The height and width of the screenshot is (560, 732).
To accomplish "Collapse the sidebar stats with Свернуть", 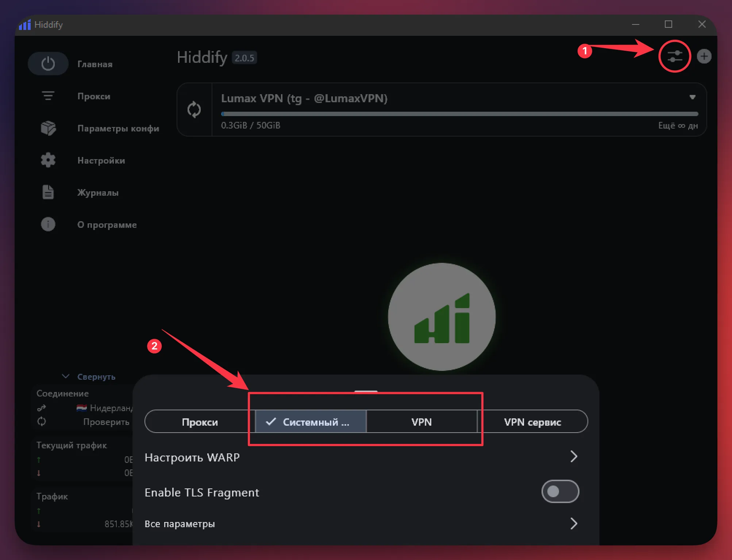I will [89, 376].
